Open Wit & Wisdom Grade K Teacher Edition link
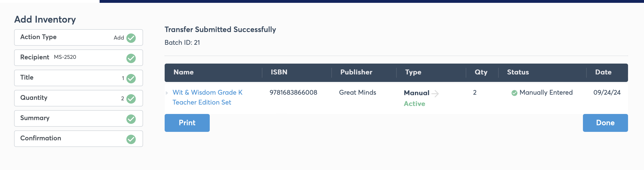Viewport: 644px width, 170px height. point(207,97)
